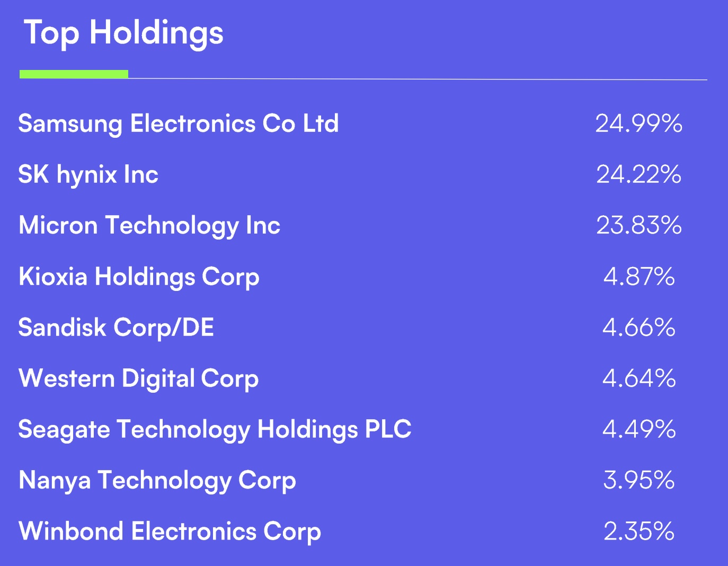Viewport: 728px width, 566px height.
Task: Click the 4.87% Kioxia percentage
Action: point(638,276)
